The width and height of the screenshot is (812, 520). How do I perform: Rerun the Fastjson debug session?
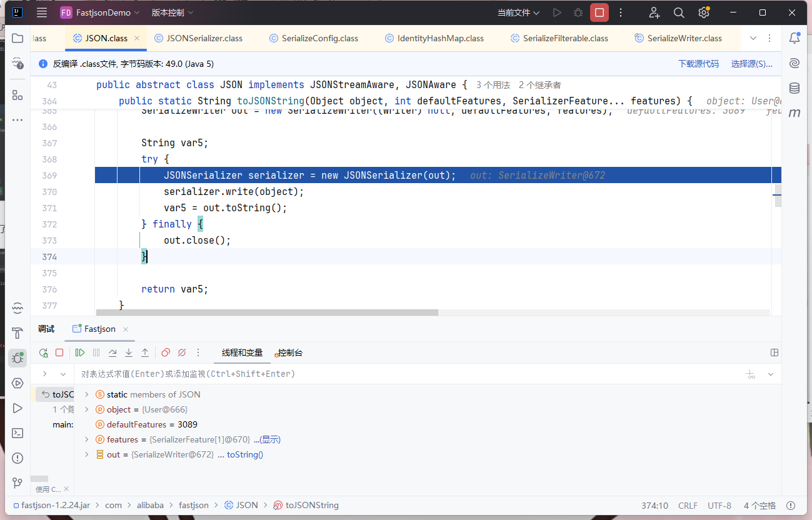coord(43,352)
